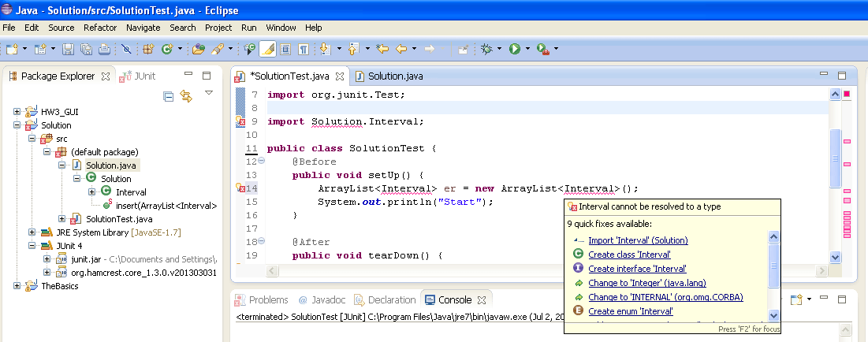Choose Import 'Interval' (Solution) quick fix
Image resolution: width=868 pixels, height=342 pixels.
[x=638, y=240]
